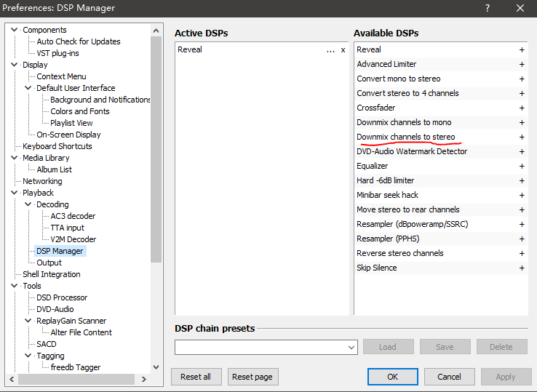
Task: Add Downmix channels to stereo via plus
Action: 522,137
